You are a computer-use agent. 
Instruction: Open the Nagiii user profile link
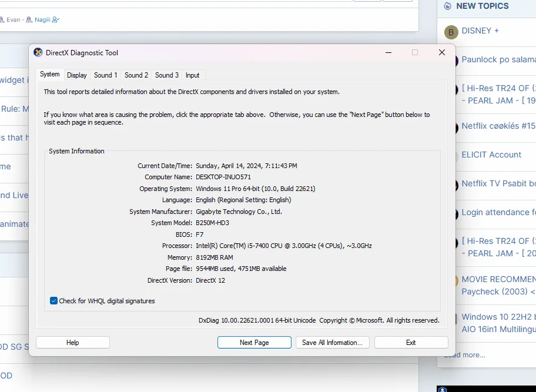pyautogui.click(x=42, y=19)
